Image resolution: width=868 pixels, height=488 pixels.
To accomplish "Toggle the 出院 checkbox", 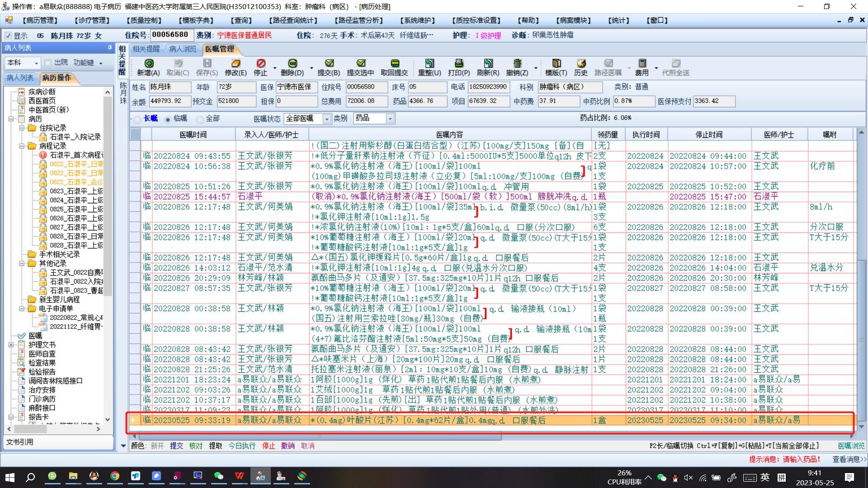I will click(48, 63).
